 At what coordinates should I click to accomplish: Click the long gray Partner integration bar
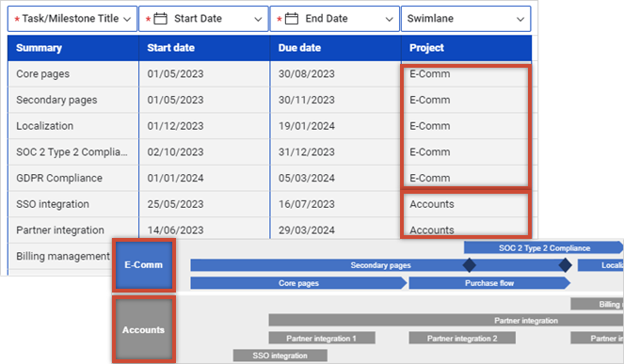click(446, 320)
